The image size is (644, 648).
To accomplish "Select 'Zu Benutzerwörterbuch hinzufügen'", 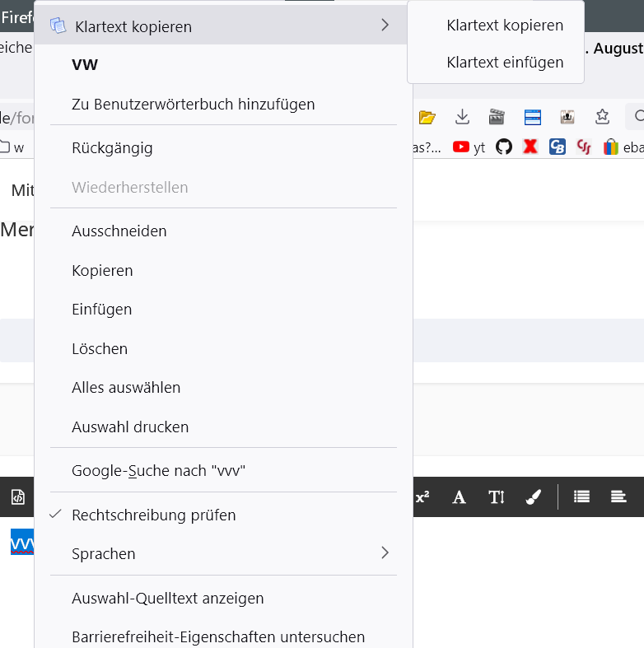I will pyautogui.click(x=194, y=105).
